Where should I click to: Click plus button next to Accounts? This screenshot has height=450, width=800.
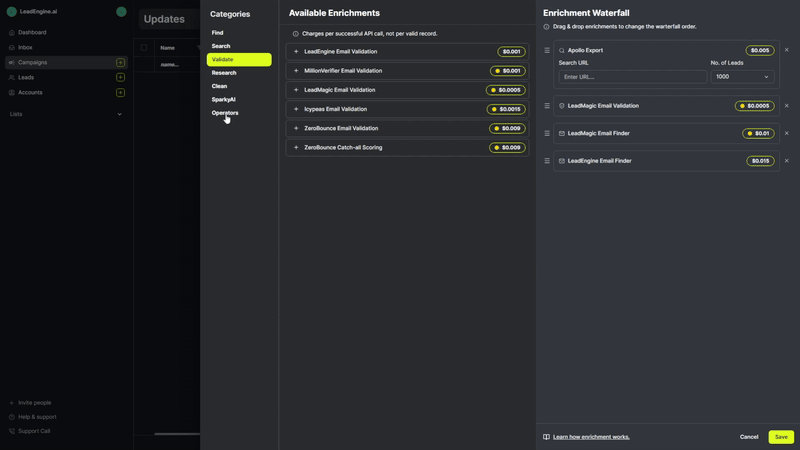click(x=120, y=92)
